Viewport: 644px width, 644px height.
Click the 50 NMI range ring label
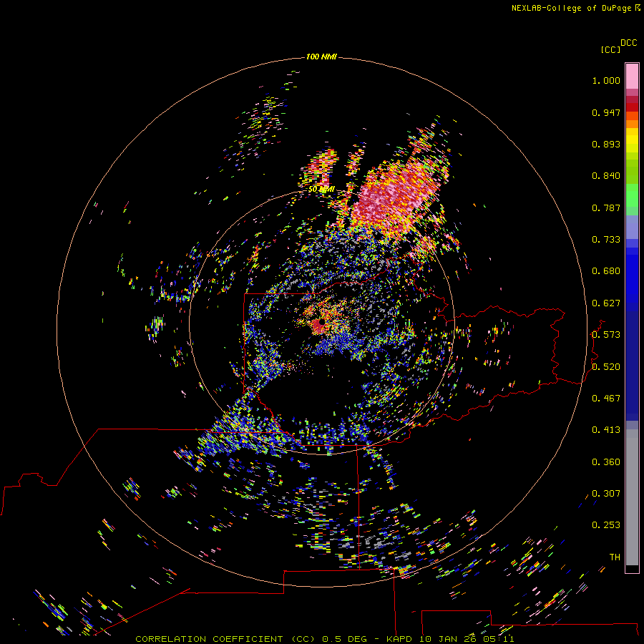pyautogui.click(x=321, y=190)
